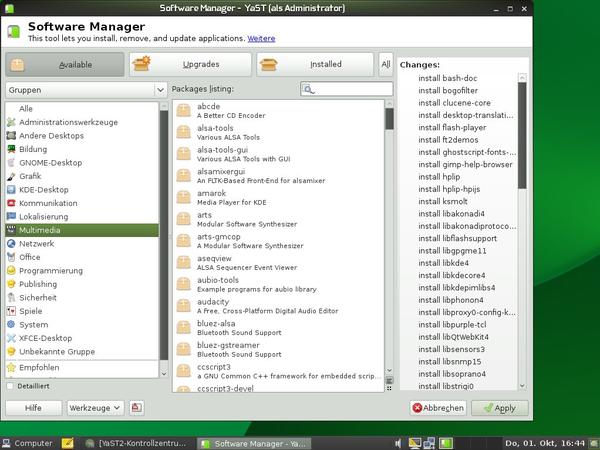Viewport: 600px width, 450px height.
Task: Click the Changes list scrollbar thumb
Action: [x=522, y=135]
